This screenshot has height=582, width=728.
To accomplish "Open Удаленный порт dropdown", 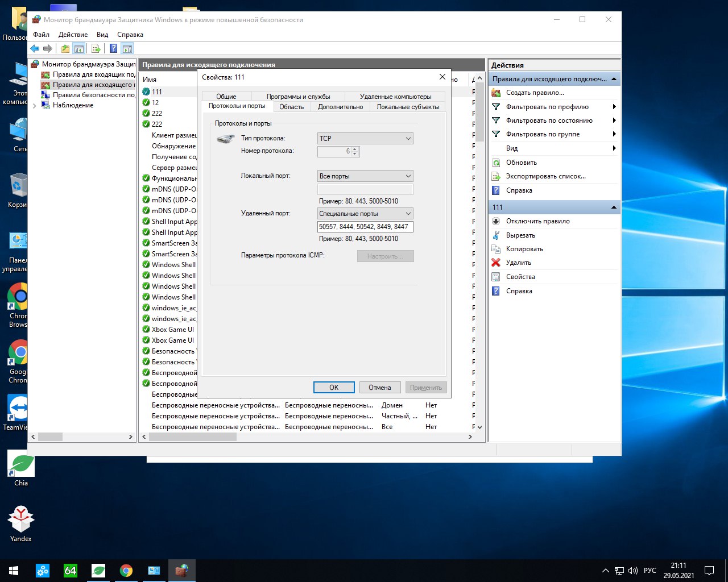I will (365, 214).
